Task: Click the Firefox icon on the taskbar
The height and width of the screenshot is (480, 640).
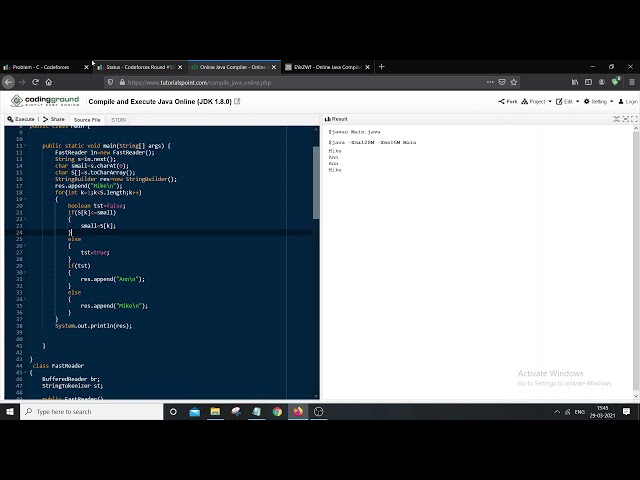Action: click(x=298, y=411)
